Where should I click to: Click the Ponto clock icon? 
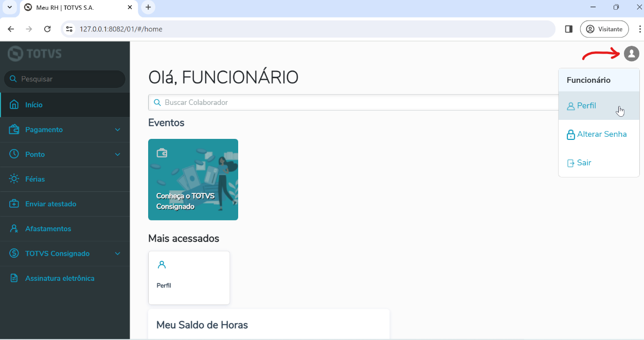(x=14, y=154)
